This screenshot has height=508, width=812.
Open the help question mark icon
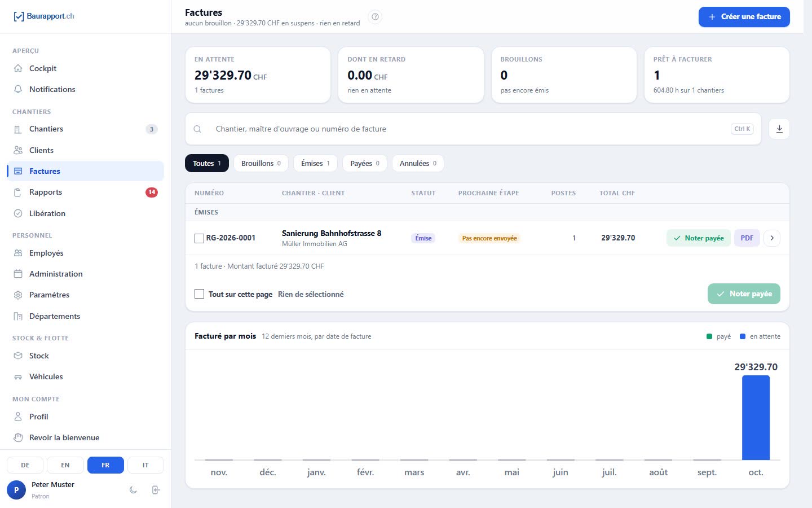[x=375, y=17]
